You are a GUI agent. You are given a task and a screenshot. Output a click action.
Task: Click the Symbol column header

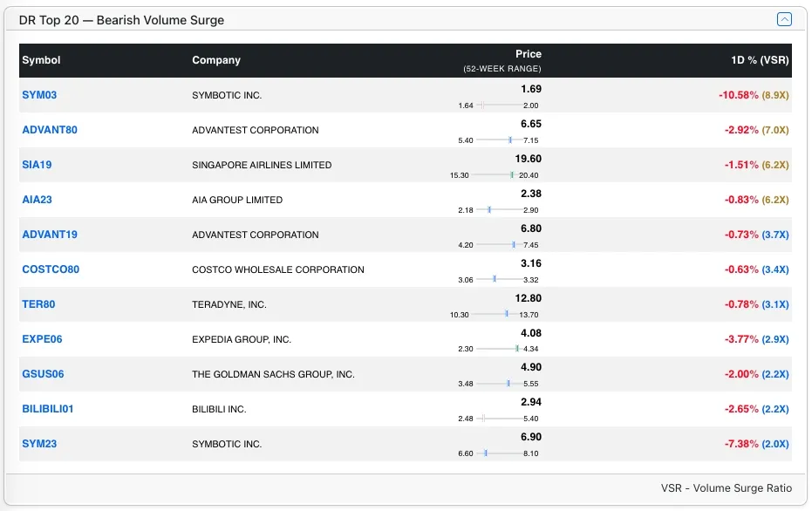[x=41, y=60]
